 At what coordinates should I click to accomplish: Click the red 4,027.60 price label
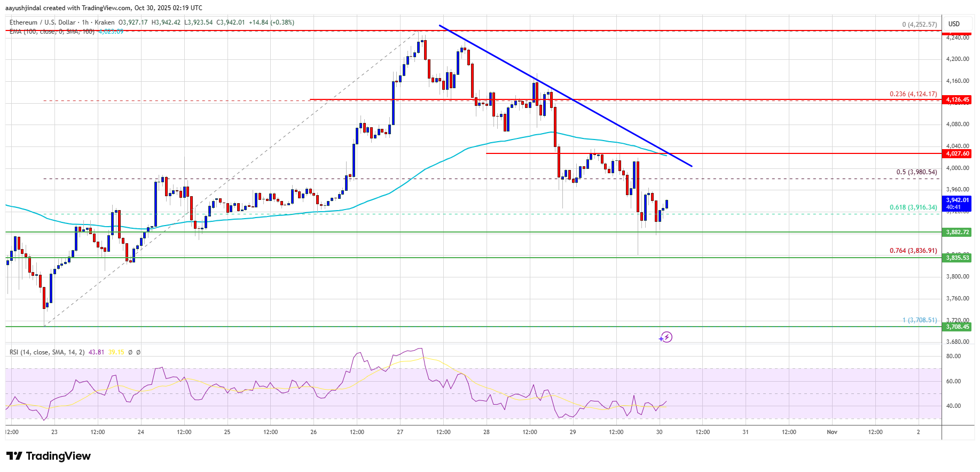click(x=957, y=153)
